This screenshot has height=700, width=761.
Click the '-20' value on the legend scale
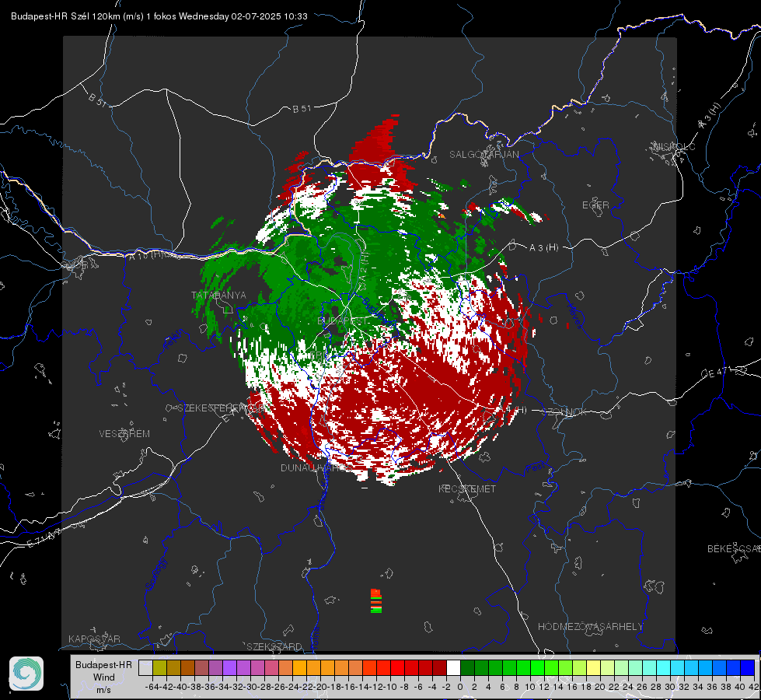click(x=320, y=687)
